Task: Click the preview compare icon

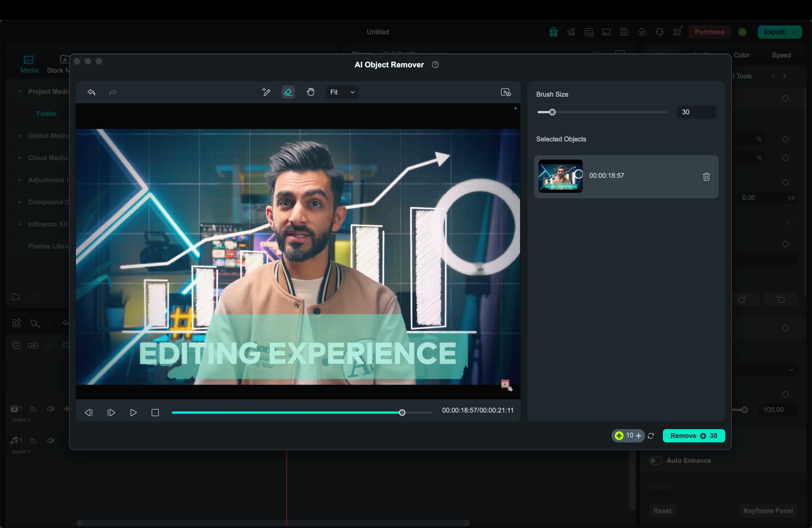Action: (505, 92)
